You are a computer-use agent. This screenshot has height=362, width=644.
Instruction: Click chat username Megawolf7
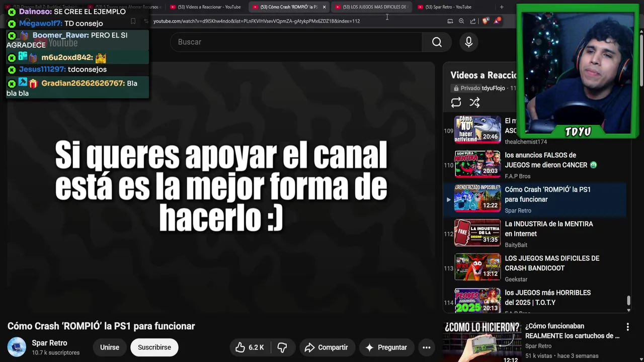click(40, 24)
